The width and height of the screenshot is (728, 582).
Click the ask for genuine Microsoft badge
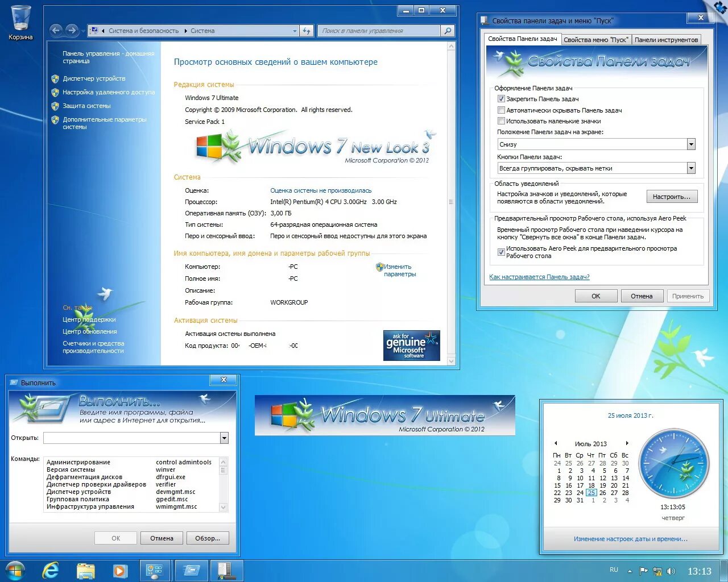click(412, 345)
